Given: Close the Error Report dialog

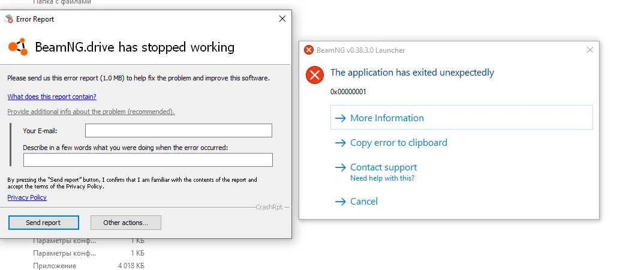Looking at the screenshot, I should (x=282, y=19).
